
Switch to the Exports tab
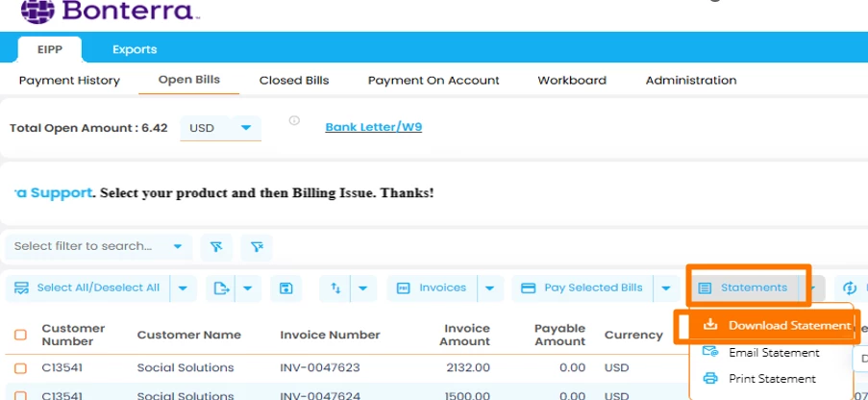tap(135, 49)
